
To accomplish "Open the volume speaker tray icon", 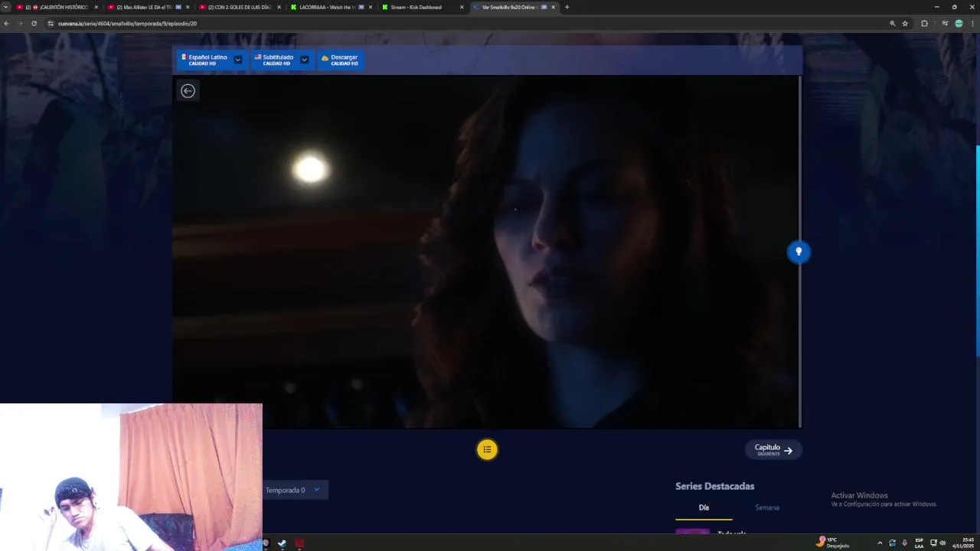I will tap(942, 543).
